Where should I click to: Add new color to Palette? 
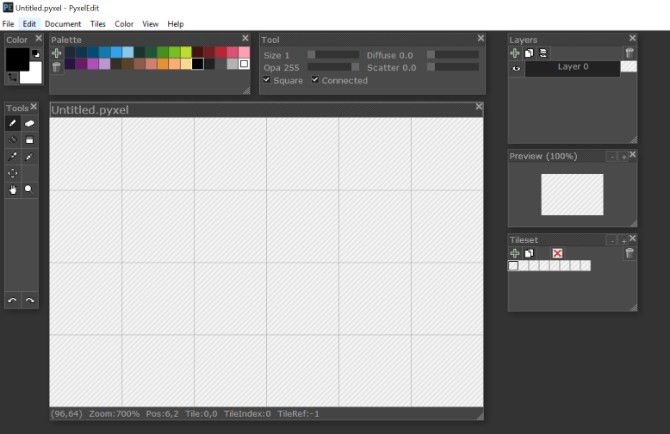click(x=56, y=53)
